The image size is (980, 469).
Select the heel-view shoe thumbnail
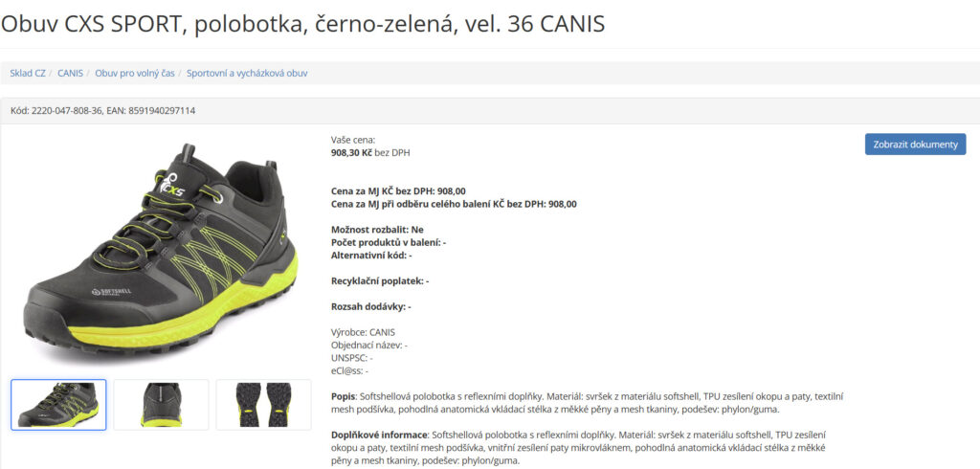161,405
